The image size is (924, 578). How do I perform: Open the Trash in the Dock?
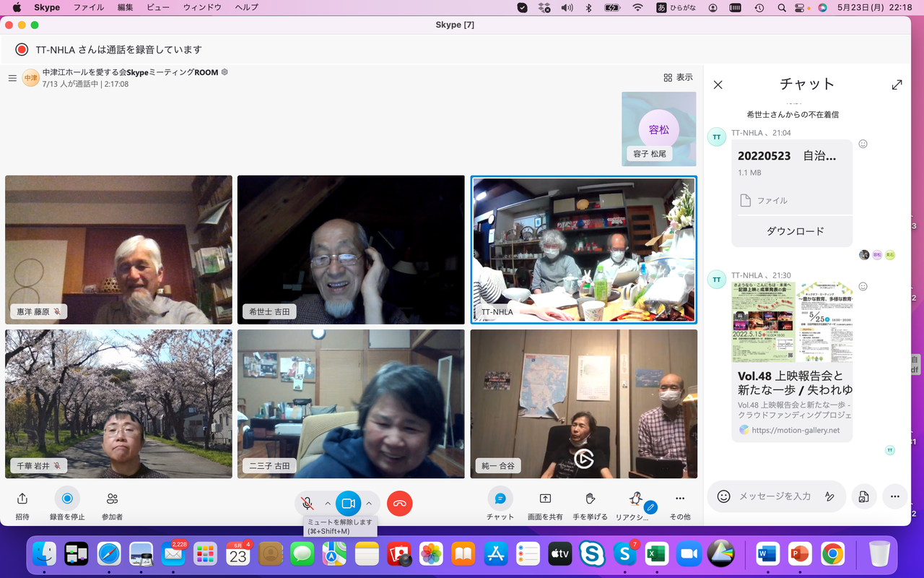[879, 554]
